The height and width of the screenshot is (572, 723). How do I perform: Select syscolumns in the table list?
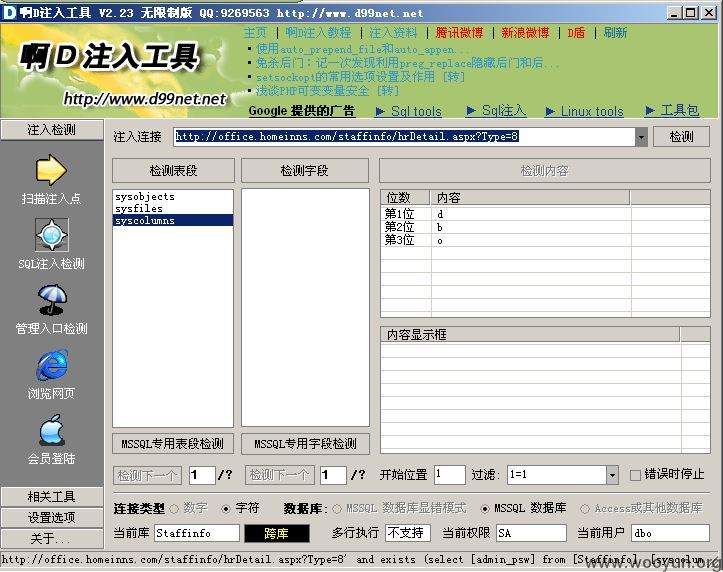(173, 220)
